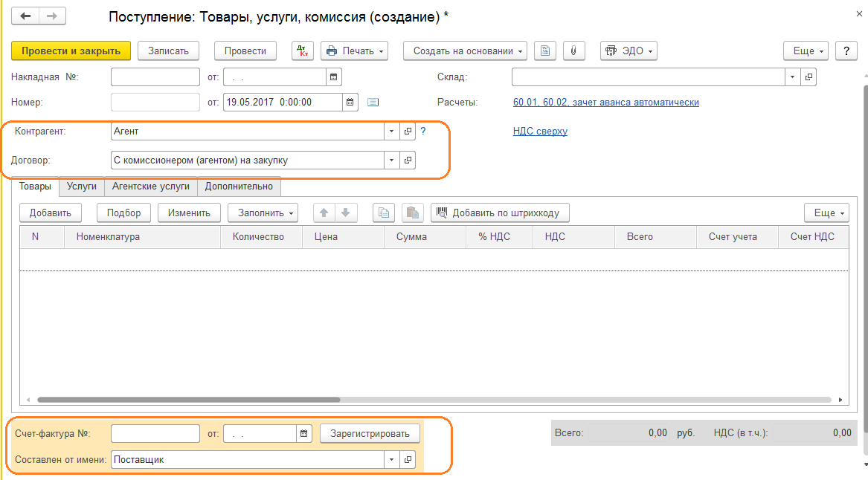Open the Агентские услуги tab
Image resolution: width=868 pixels, height=480 pixels.
click(150, 187)
